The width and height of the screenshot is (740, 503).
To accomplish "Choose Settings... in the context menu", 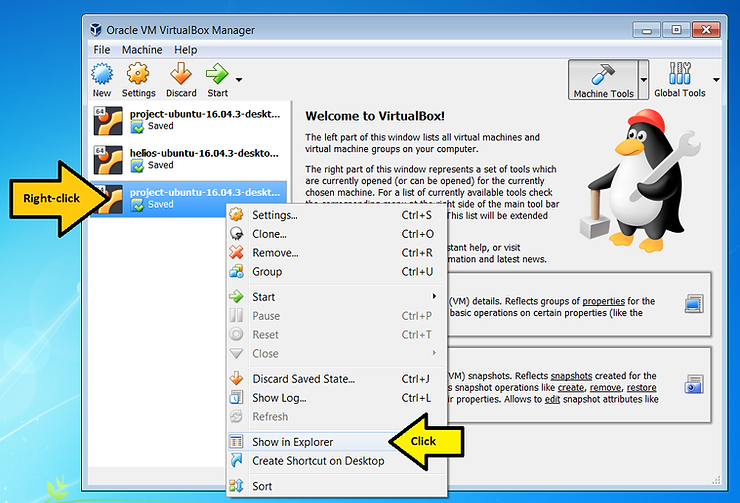I will [x=336, y=215].
